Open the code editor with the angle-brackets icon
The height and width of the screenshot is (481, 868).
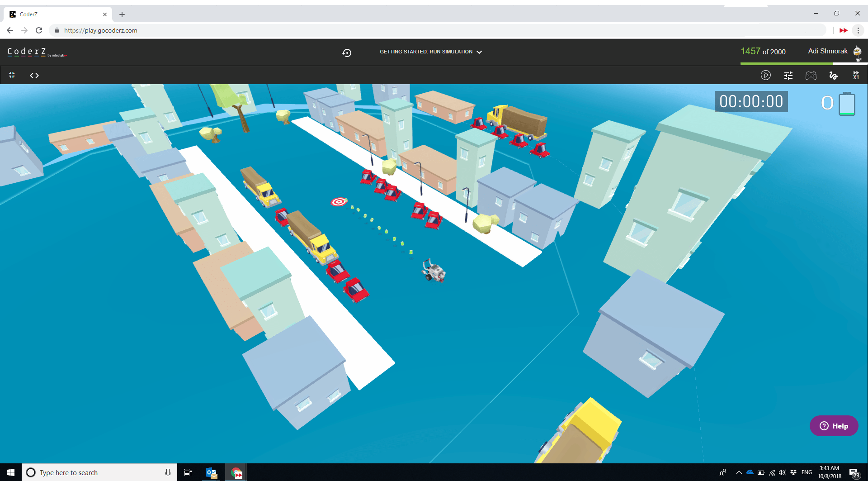tap(34, 75)
